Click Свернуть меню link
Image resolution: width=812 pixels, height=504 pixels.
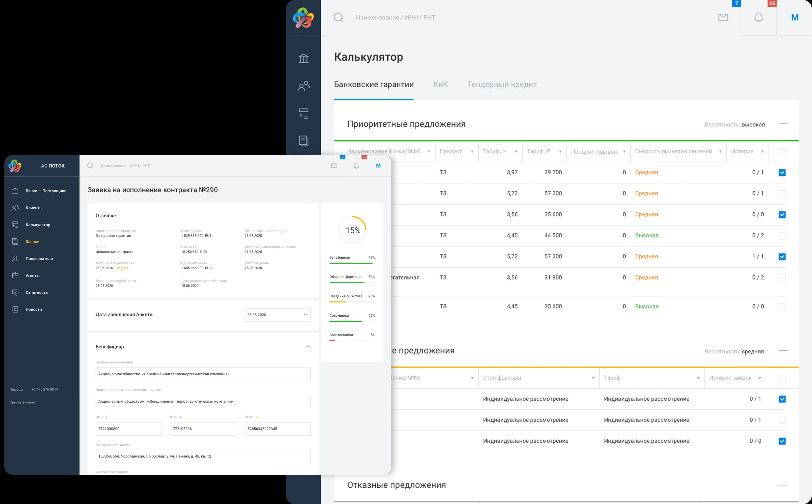click(x=22, y=402)
